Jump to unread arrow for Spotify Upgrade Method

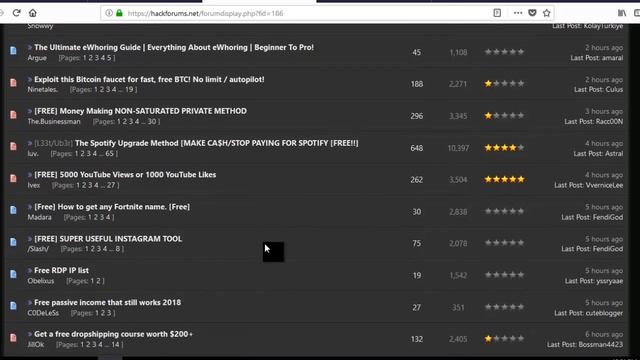coord(30,143)
